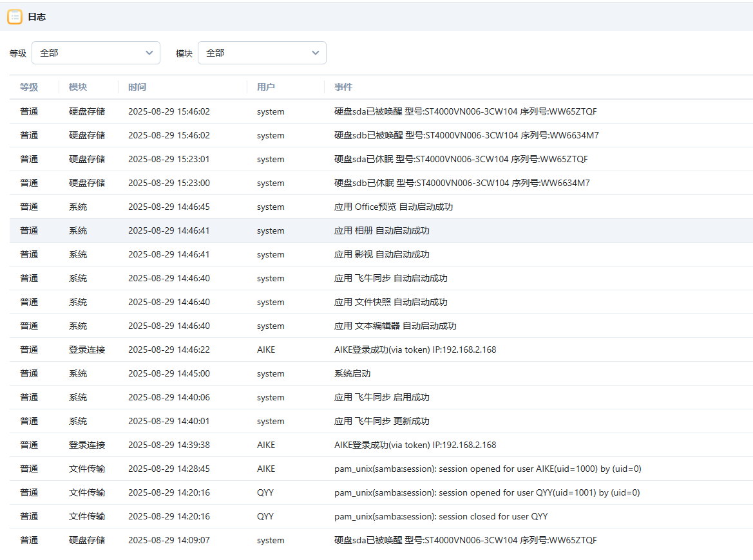Click 登录连接 module in the 14:46:22 row
The image size is (753, 560).
click(87, 350)
